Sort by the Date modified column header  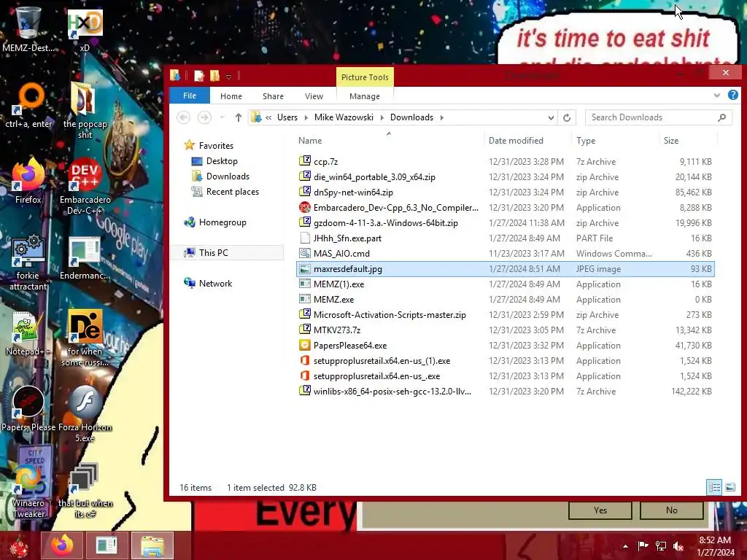click(x=527, y=141)
